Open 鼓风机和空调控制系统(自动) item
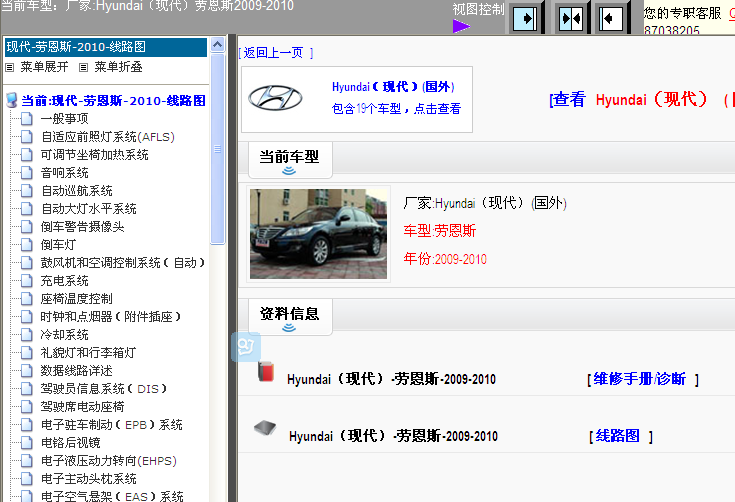The width and height of the screenshot is (735, 502). pyautogui.click(x=123, y=263)
